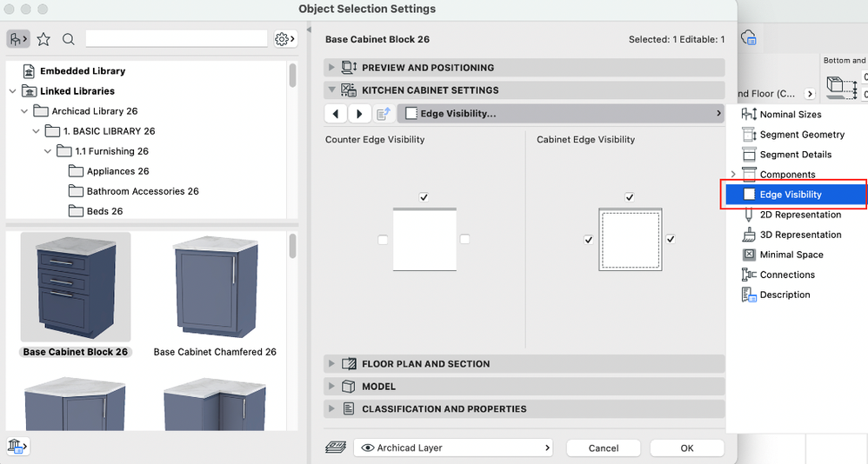Toggle top Counter Edge Visibility checkbox

[x=424, y=197]
